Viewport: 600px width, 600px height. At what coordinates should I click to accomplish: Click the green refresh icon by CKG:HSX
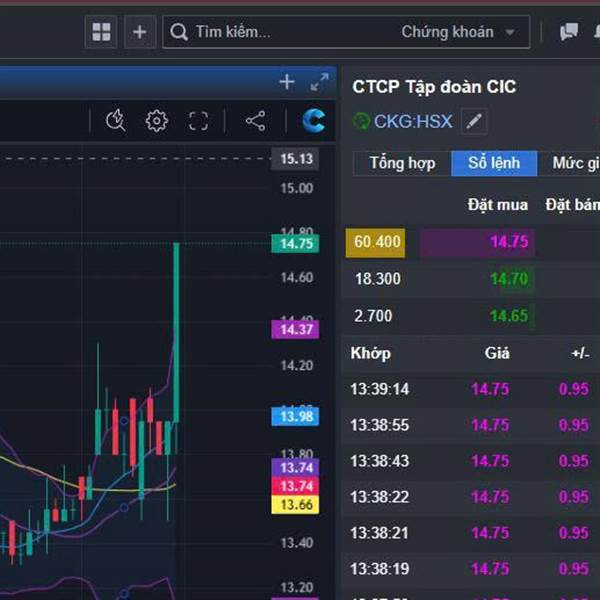[x=361, y=121]
